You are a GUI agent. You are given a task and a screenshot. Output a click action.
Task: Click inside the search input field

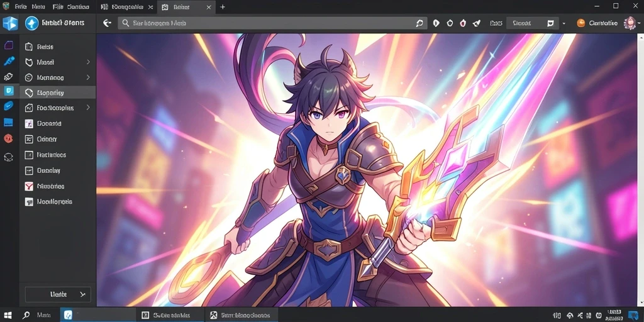[272, 23]
